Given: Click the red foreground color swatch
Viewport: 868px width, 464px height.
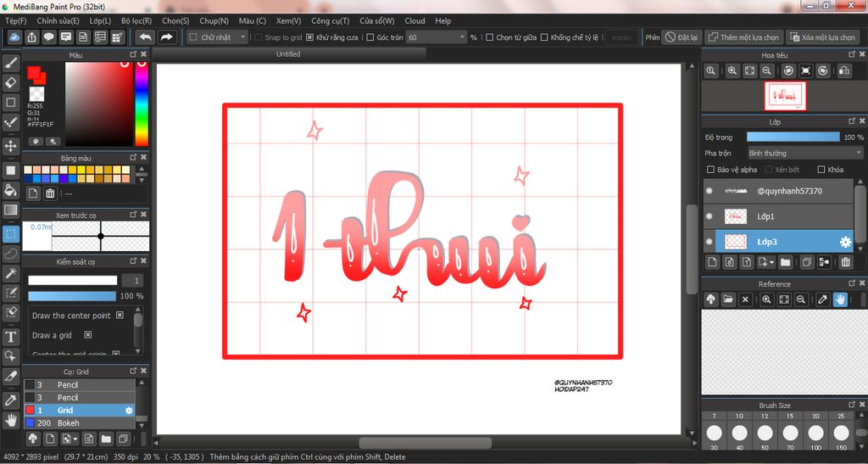Looking at the screenshot, I should coord(34,73).
